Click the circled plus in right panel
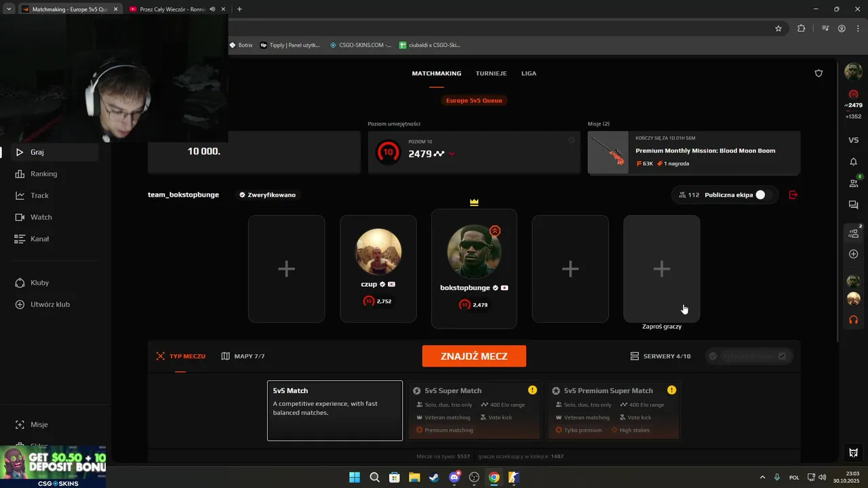 (853, 254)
